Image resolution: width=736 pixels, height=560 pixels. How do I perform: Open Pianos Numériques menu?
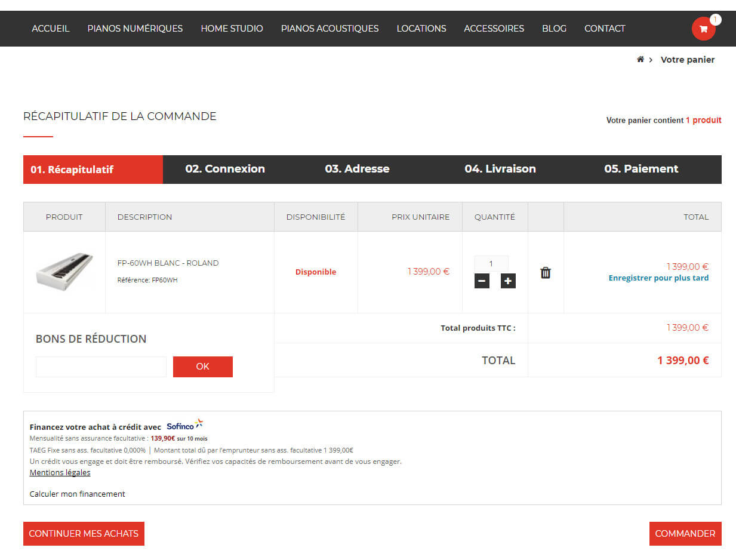tap(135, 29)
